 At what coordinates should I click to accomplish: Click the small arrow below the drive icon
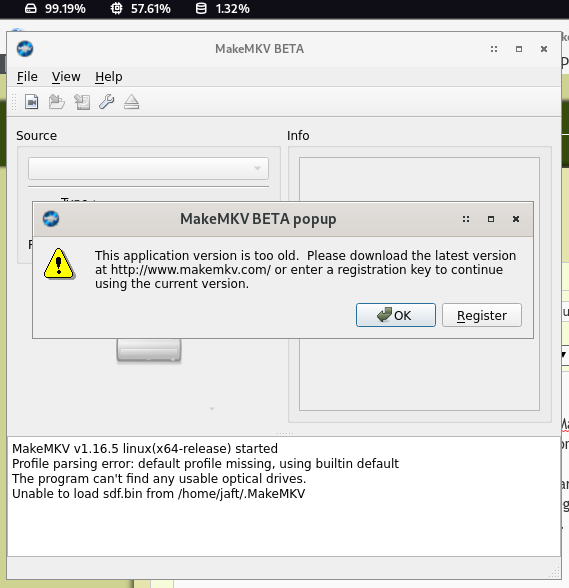coord(212,408)
